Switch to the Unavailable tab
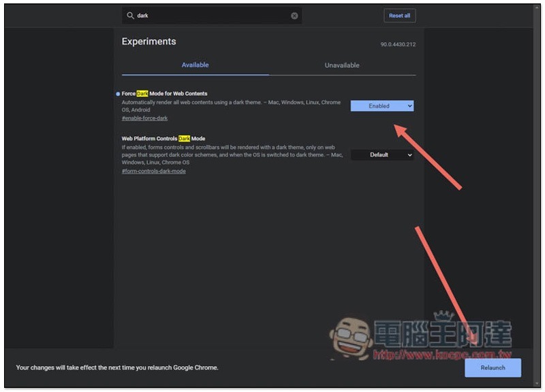Viewport: 545px width, 392px height. [342, 65]
